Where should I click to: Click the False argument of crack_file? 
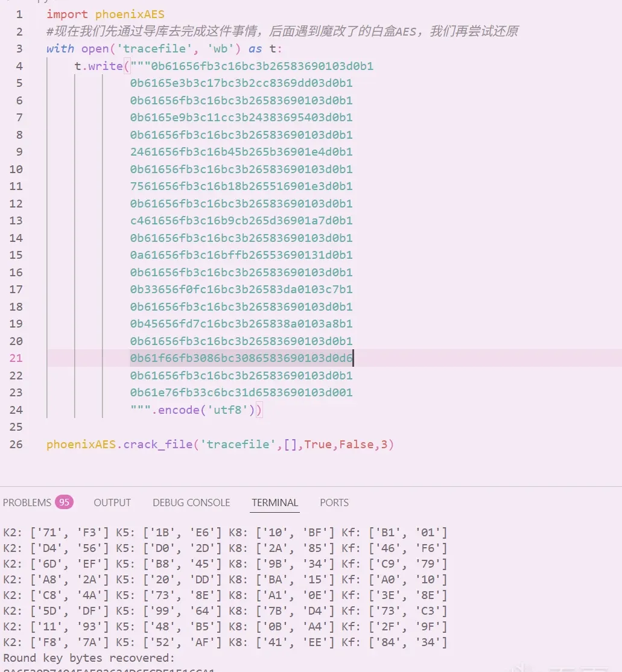[x=356, y=445]
